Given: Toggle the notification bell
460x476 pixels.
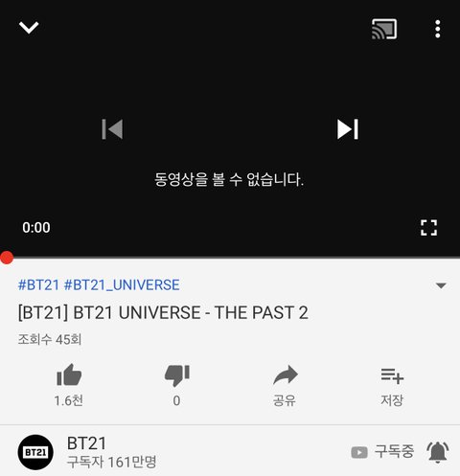Looking at the screenshot, I should click(438, 452).
